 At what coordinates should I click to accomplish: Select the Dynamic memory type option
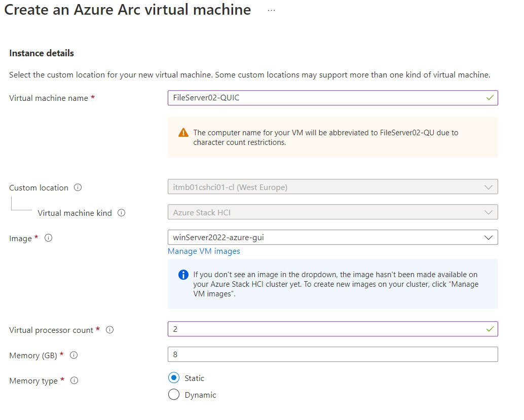[173, 394]
